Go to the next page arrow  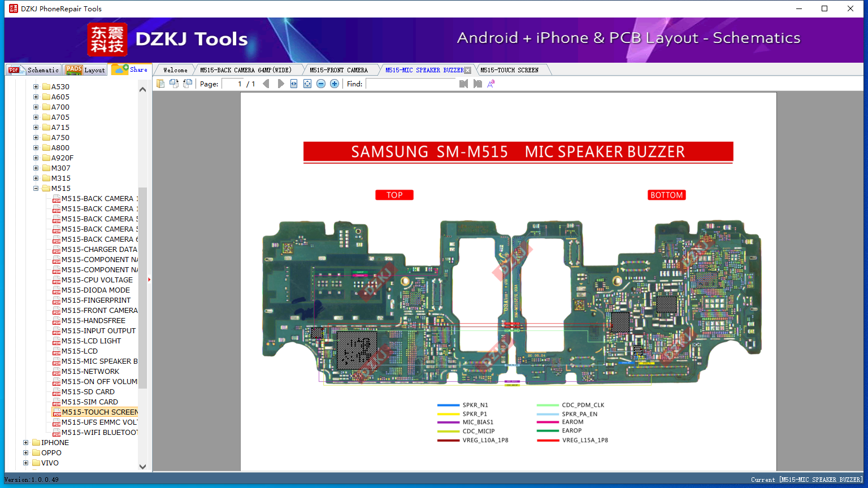[x=280, y=84]
